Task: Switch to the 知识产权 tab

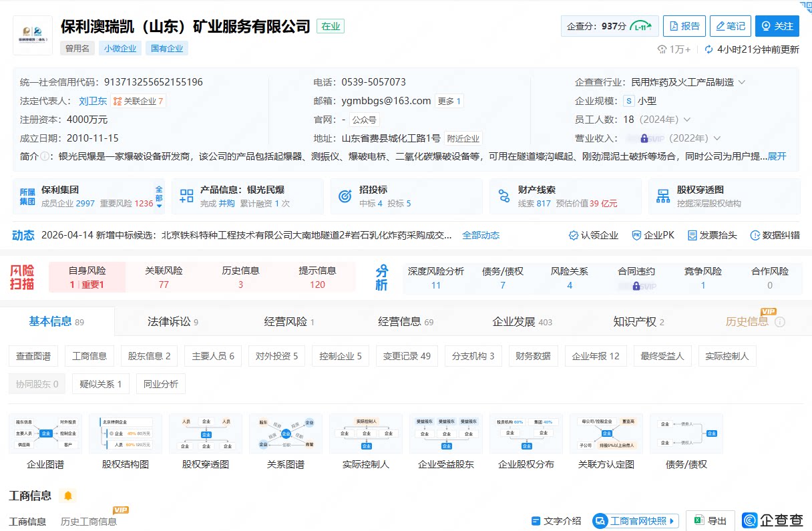Action: click(638, 322)
